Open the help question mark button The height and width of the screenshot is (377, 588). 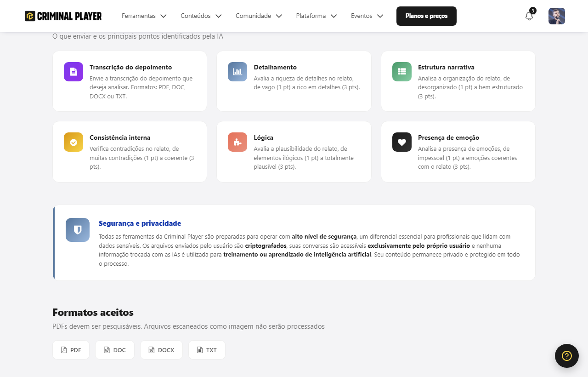point(567,356)
